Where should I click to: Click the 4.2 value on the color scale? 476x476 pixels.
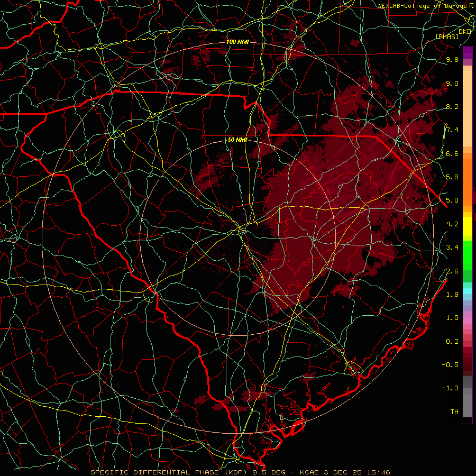452,224
